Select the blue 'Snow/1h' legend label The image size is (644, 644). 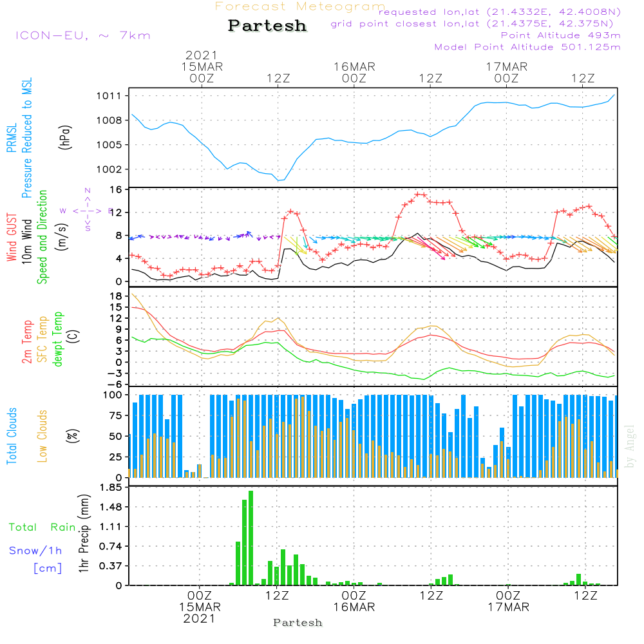coord(35,551)
